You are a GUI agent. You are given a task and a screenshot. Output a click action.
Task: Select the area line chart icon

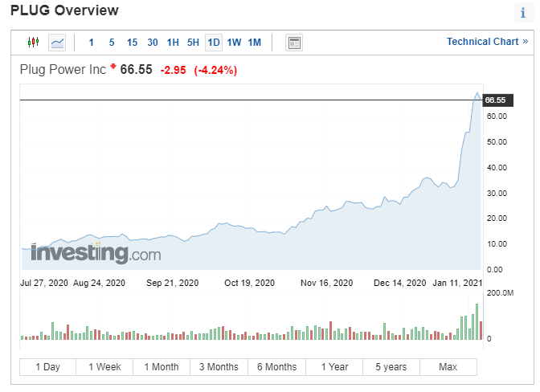[57, 43]
